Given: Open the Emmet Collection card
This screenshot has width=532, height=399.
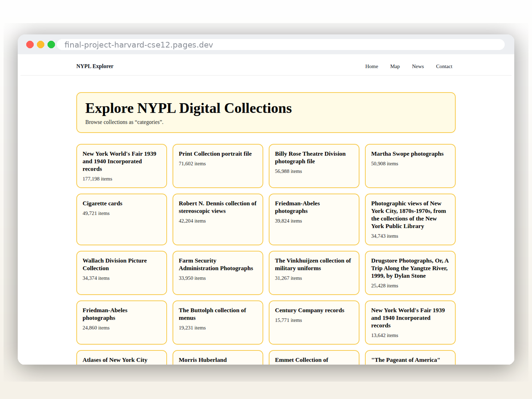Looking at the screenshot, I should point(314,358).
